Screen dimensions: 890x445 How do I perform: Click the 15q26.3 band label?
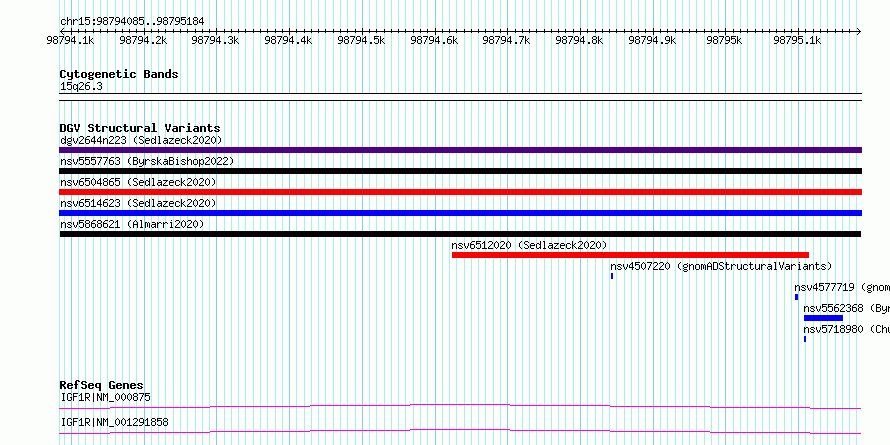click(x=81, y=87)
